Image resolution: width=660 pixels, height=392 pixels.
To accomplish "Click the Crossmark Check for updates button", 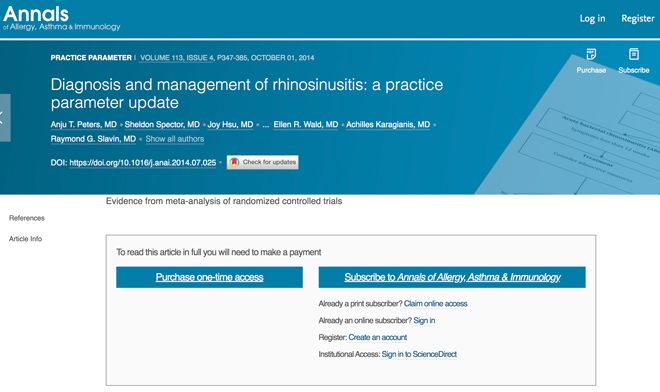I will coord(263,162).
